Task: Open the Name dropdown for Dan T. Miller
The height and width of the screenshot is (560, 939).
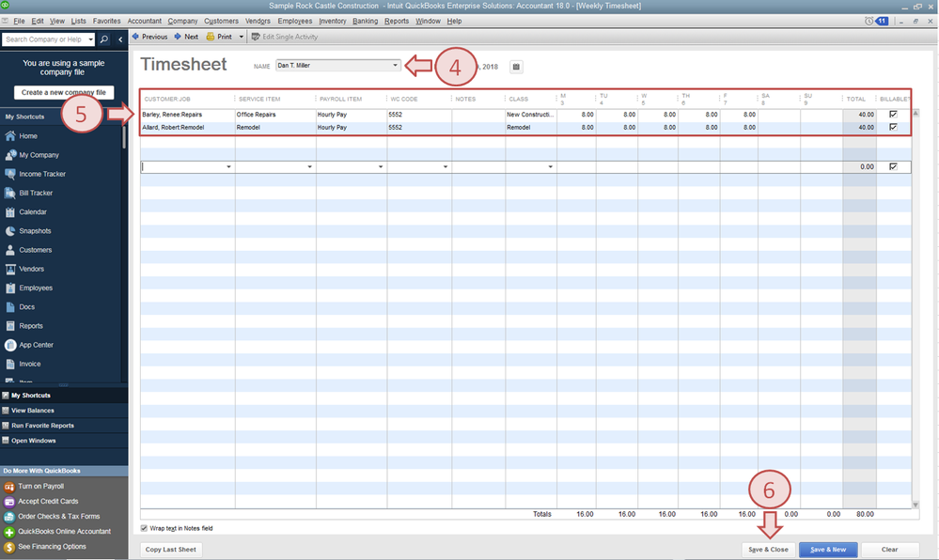Action: point(395,65)
